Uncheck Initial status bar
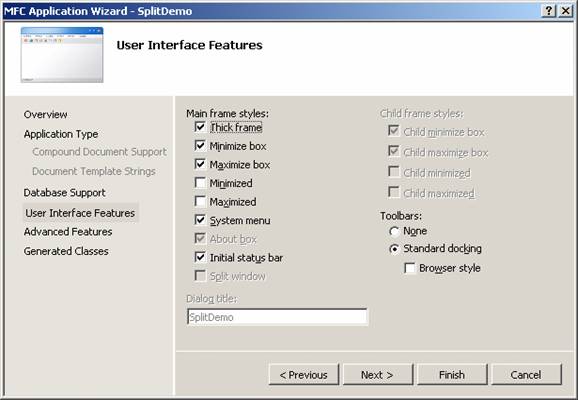Image resolution: width=578 pixels, height=400 pixels. [200, 257]
